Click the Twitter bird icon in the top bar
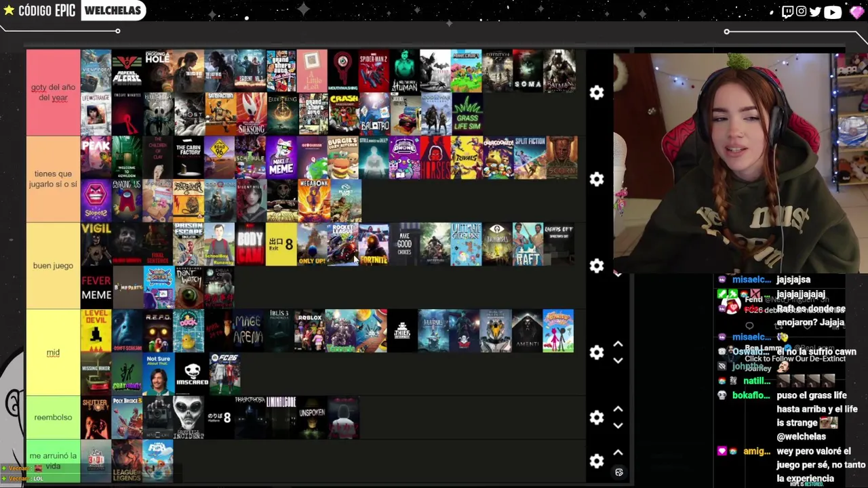Image resolution: width=868 pixels, height=488 pixels. 815,11
